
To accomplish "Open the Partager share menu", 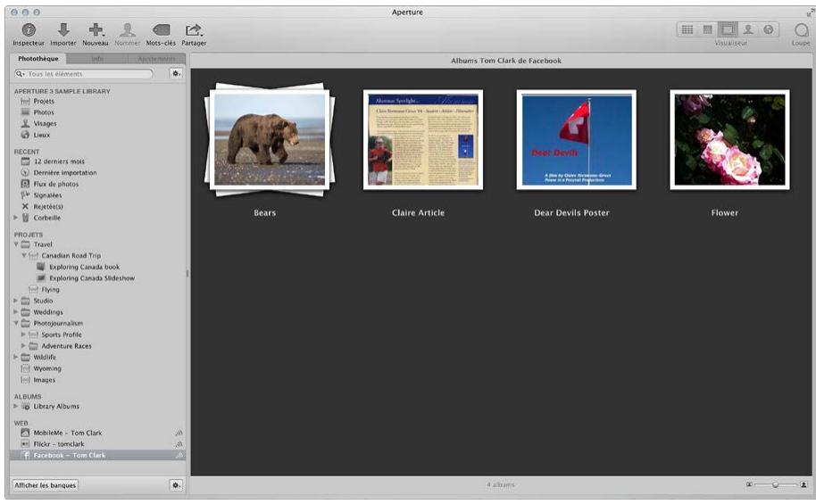I will [194, 30].
